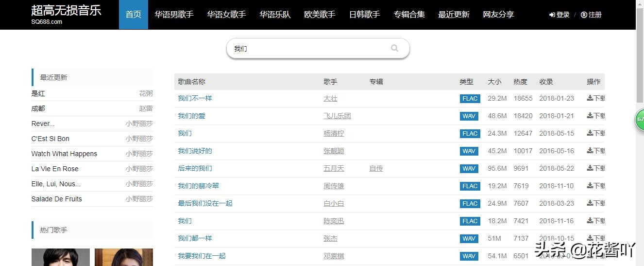Viewport: 644px width, 266px height.
Task: Open song 我们的翡冷翠
Action: (x=199, y=186)
